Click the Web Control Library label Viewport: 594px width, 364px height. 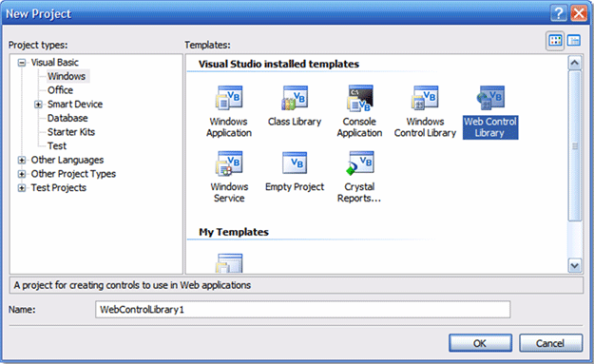coord(490,127)
